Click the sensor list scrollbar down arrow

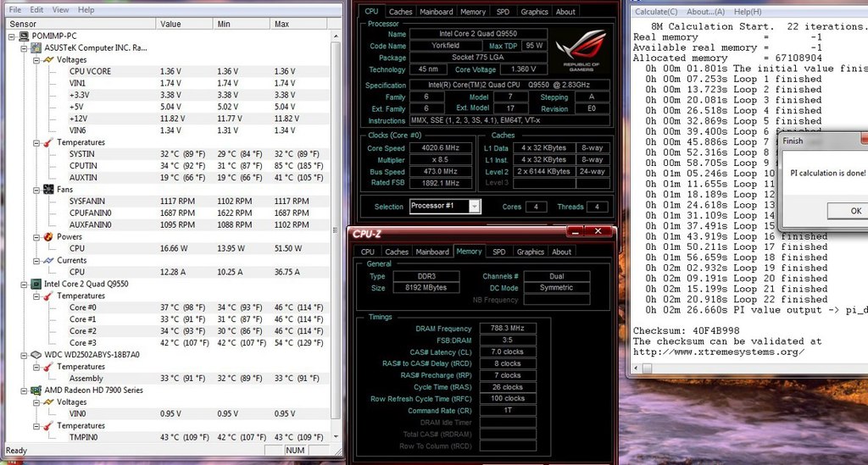(337, 438)
